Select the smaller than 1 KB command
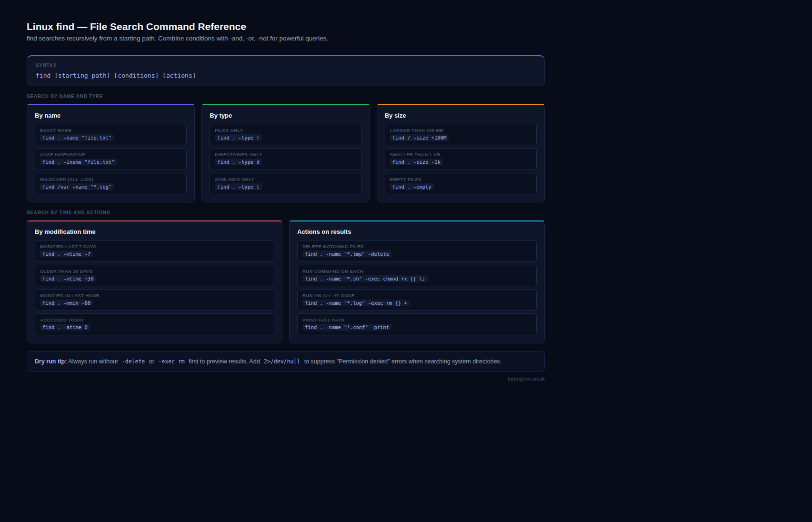Image resolution: width=812 pixels, height=522 pixels. point(416,162)
